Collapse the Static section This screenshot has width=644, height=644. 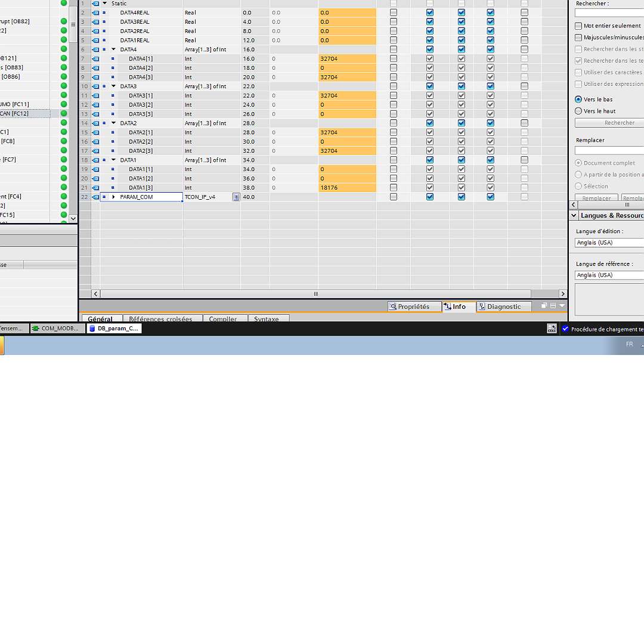pyautogui.click(x=105, y=4)
